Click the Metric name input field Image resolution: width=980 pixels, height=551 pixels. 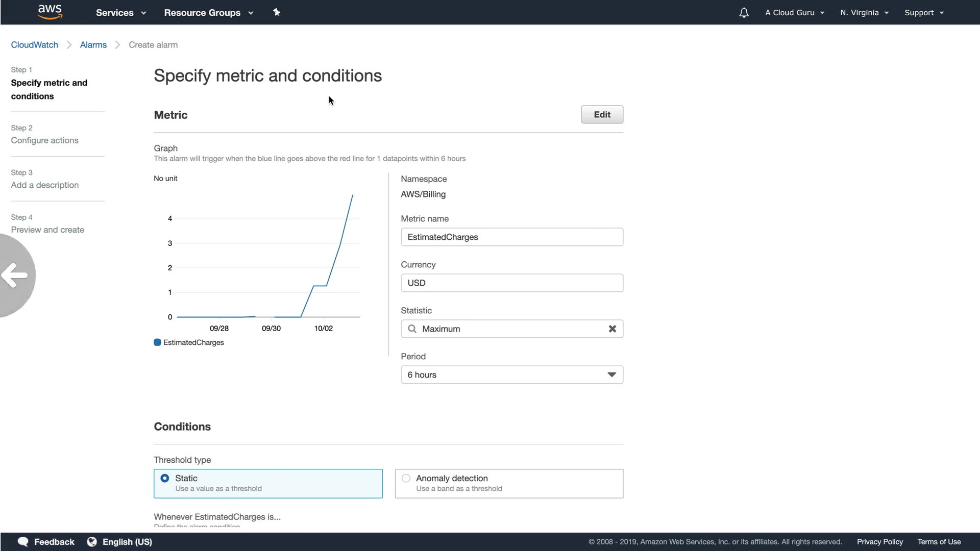coord(511,237)
